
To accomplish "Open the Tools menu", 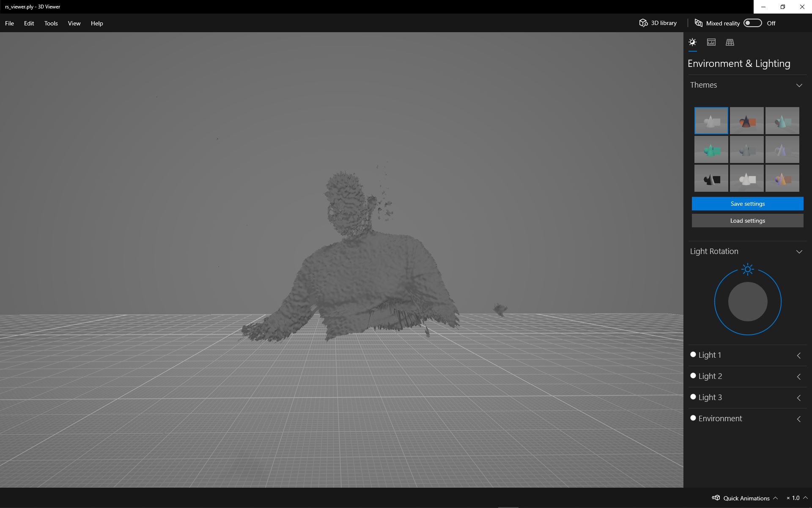I will [51, 23].
